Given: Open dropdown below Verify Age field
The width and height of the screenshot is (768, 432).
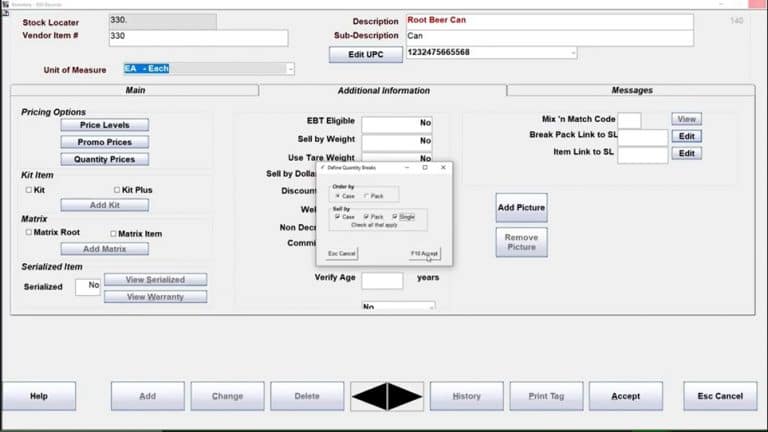Looking at the screenshot, I should [430, 307].
